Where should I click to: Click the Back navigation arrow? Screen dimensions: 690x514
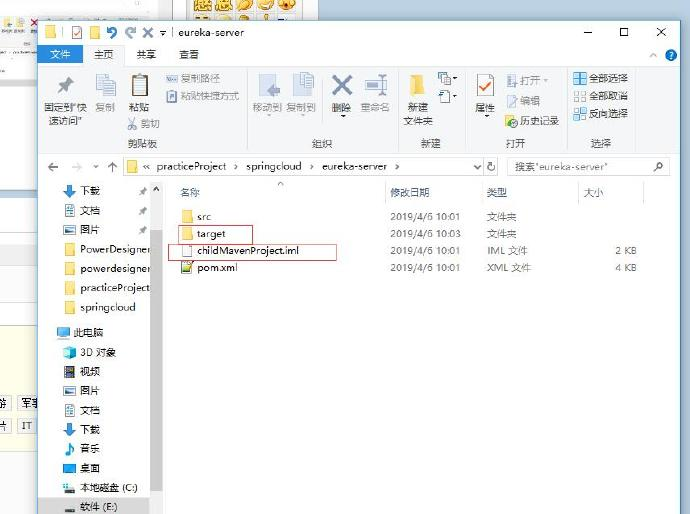pyautogui.click(x=53, y=167)
